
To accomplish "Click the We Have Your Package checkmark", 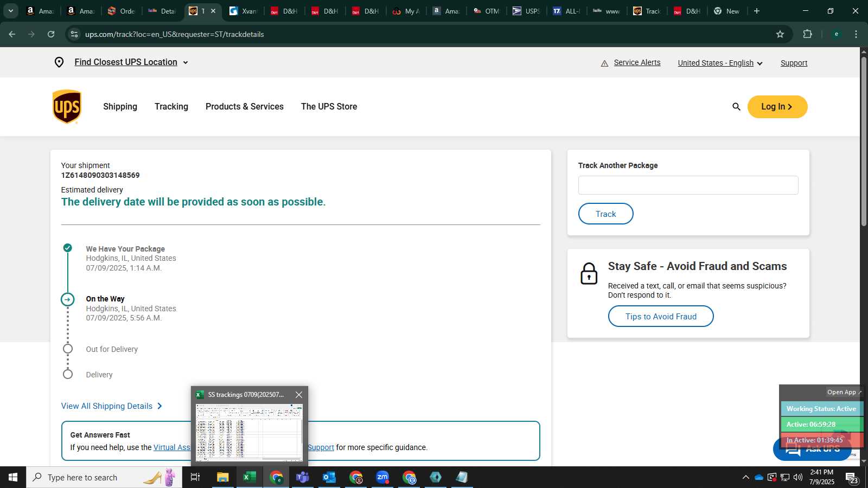I will click(x=67, y=248).
